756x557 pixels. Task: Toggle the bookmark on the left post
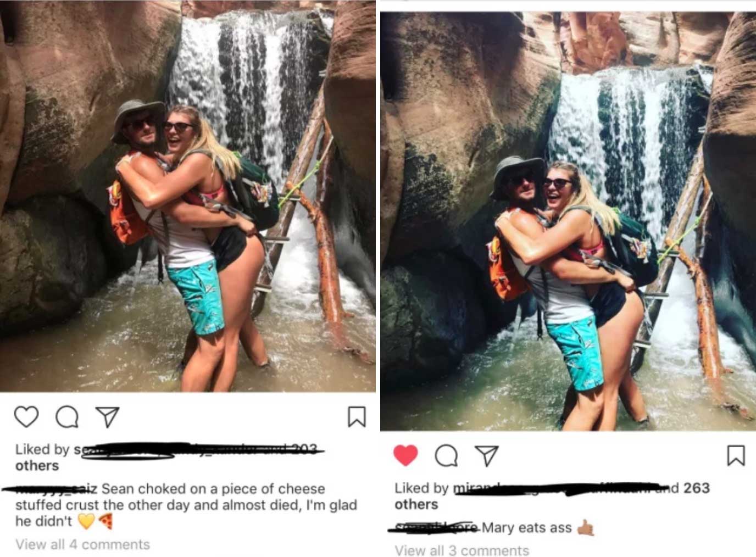coord(357,416)
